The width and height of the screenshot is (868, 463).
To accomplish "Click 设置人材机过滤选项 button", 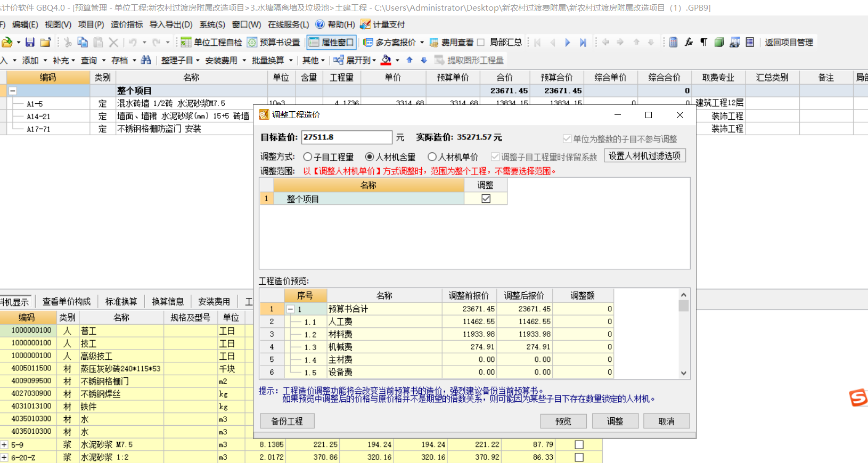I will 645,155.
